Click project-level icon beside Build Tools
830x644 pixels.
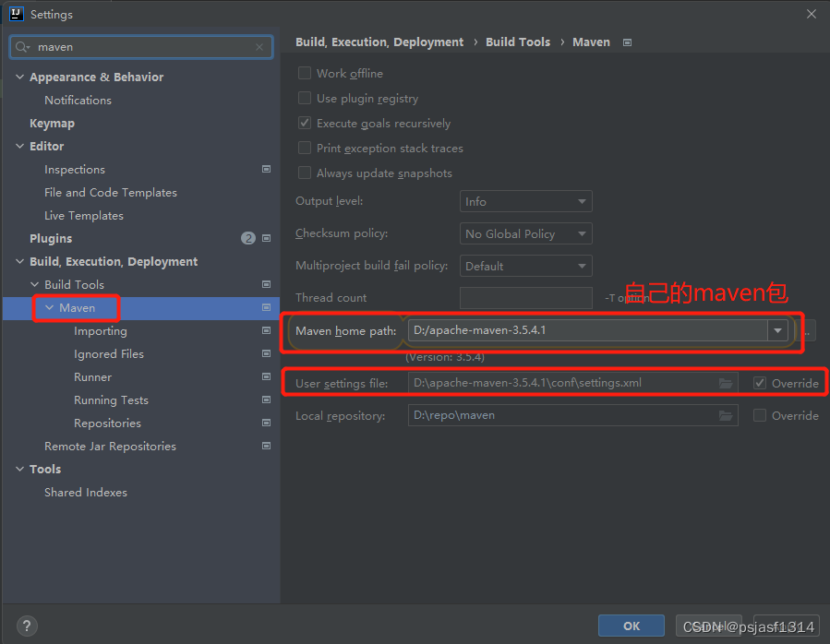tap(266, 285)
